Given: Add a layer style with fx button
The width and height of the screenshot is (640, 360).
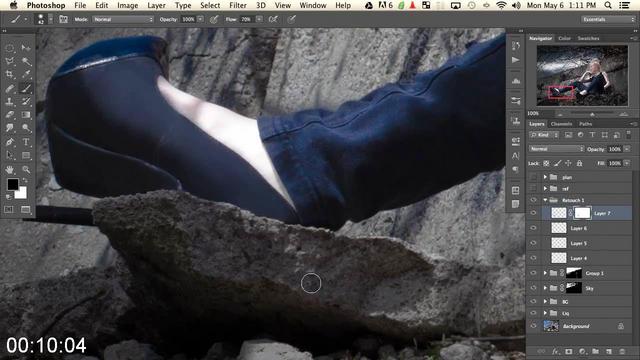Looking at the screenshot, I should point(555,351).
